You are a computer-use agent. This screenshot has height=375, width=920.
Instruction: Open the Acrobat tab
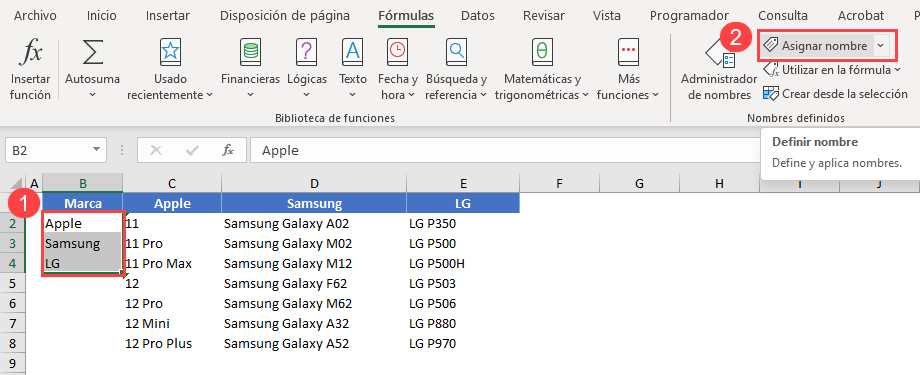(x=861, y=16)
